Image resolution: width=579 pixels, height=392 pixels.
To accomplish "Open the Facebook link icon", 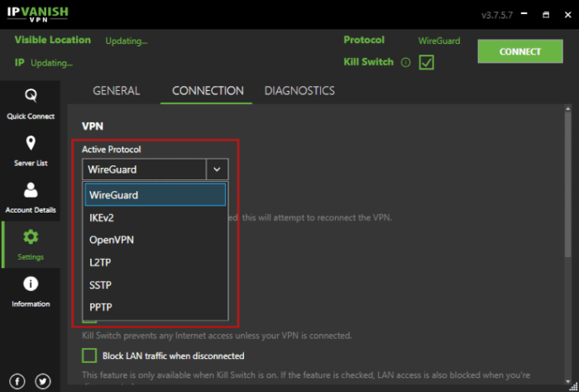I will (x=17, y=381).
